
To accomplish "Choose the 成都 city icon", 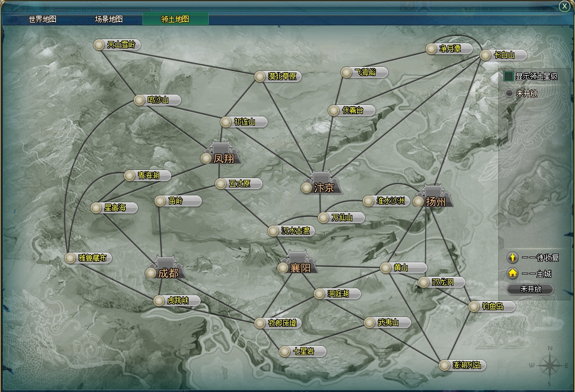I will (x=166, y=269).
